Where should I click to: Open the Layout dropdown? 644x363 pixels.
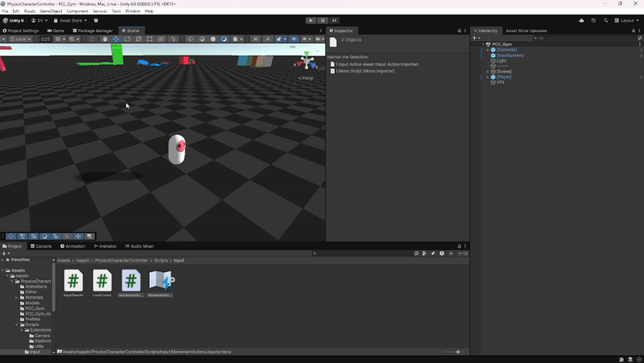coord(626,20)
